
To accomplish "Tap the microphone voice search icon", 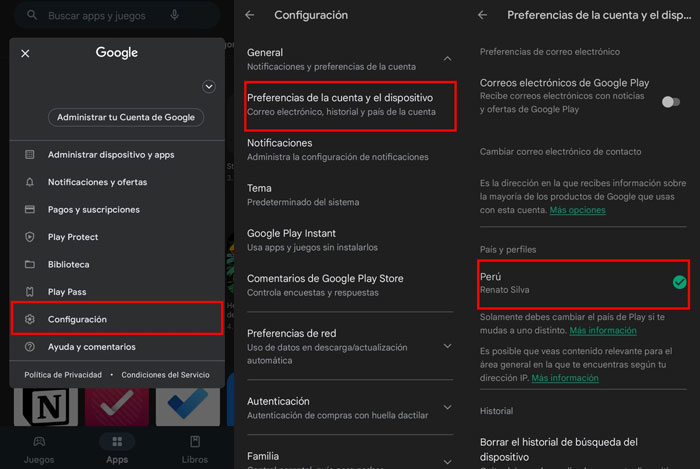I will 175,15.
